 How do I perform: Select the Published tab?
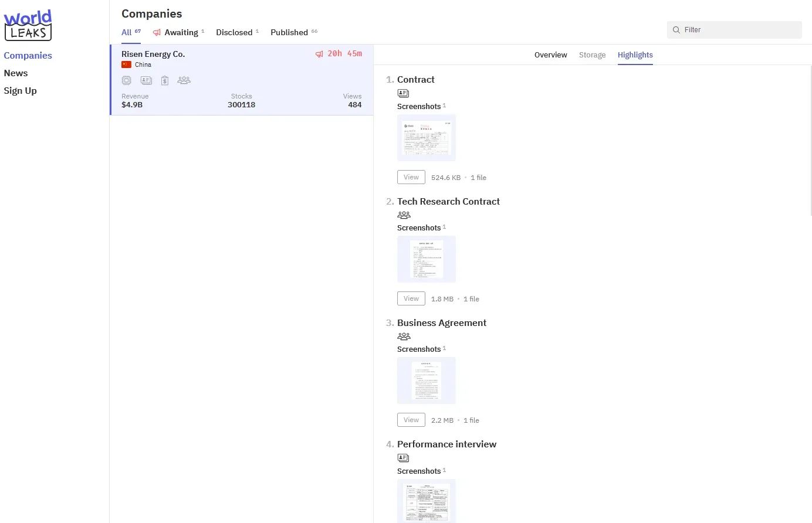pyautogui.click(x=289, y=32)
